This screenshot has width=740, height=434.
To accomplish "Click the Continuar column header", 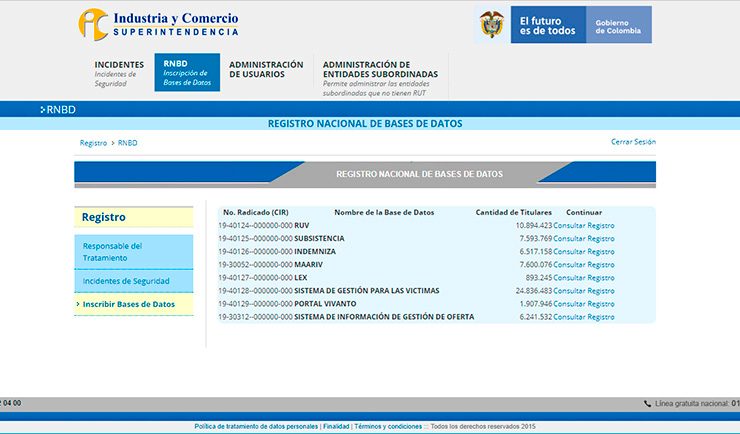I will click(584, 212).
